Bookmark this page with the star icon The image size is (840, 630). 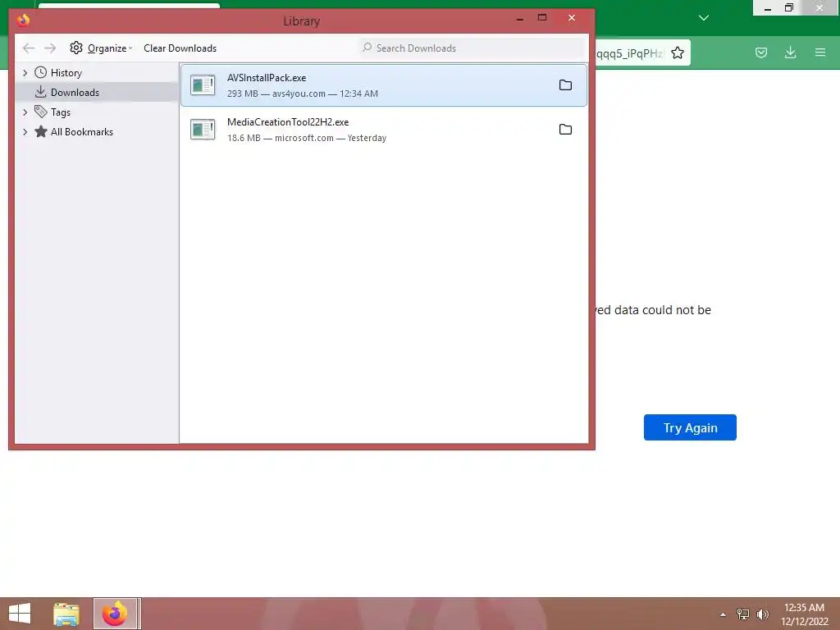[678, 52]
